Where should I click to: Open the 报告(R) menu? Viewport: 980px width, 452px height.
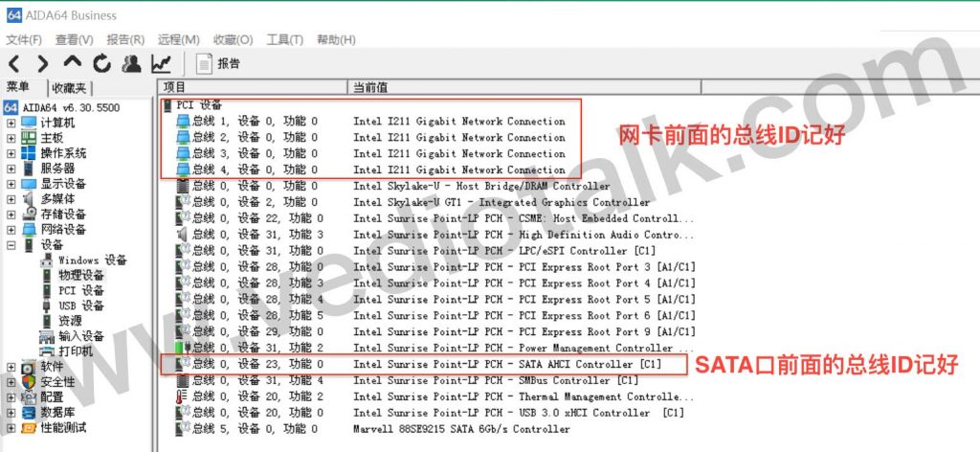point(125,39)
